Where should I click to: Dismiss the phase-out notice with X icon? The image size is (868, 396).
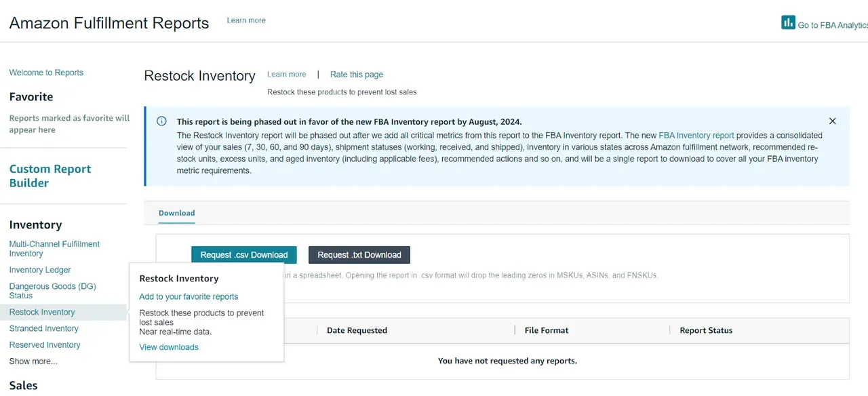[833, 121]
